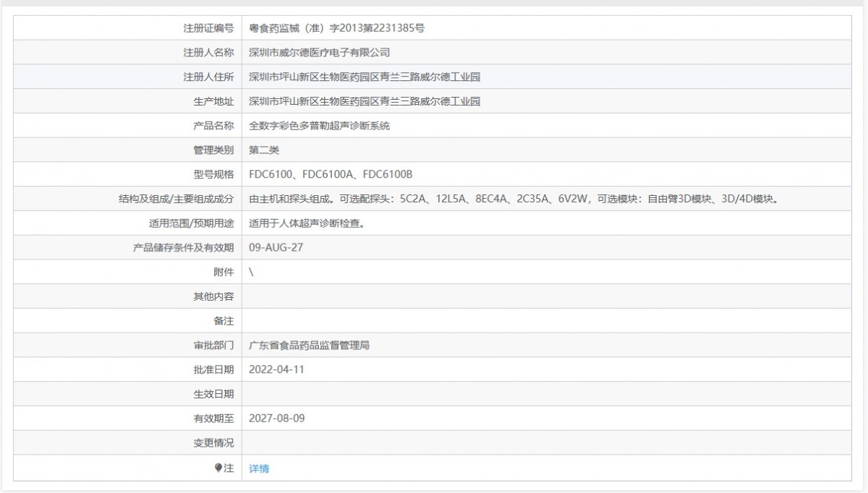
Task: Select the 注册人住所 address value
Action: coord(365,77)
